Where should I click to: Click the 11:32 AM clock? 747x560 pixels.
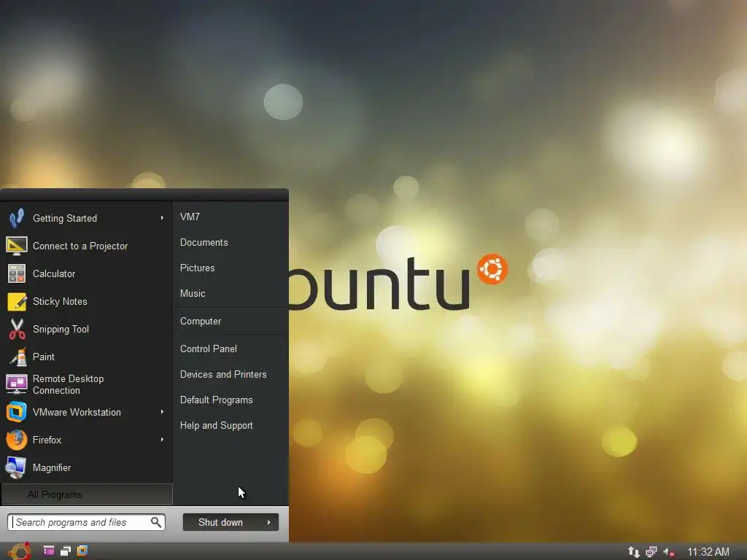[x=708, y=552]
